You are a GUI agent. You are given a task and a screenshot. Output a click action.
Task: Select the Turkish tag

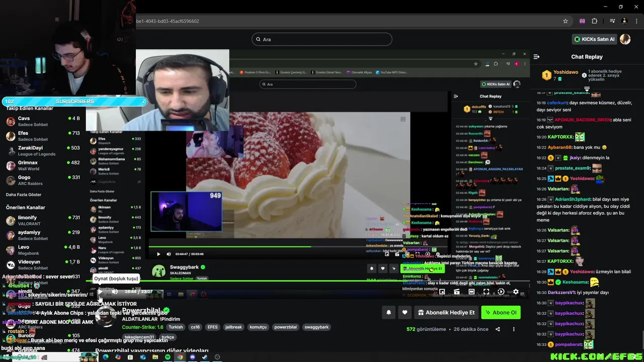(x=176, y=327)
